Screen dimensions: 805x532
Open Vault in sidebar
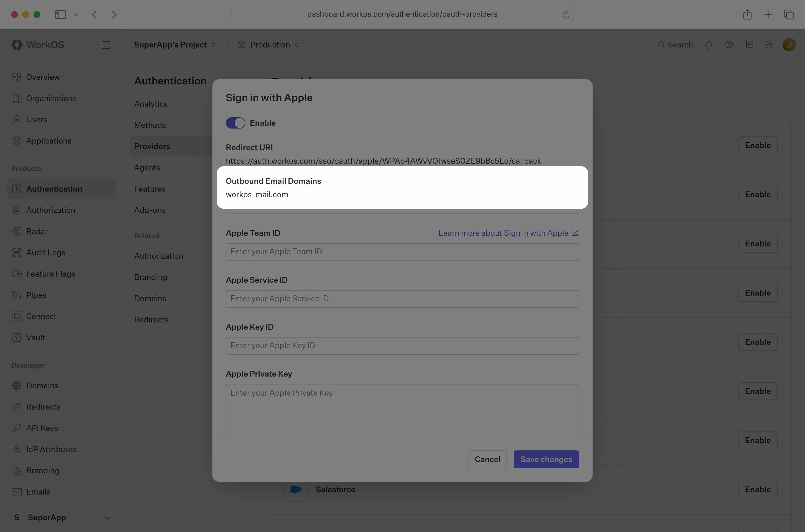tap(61, 338)
